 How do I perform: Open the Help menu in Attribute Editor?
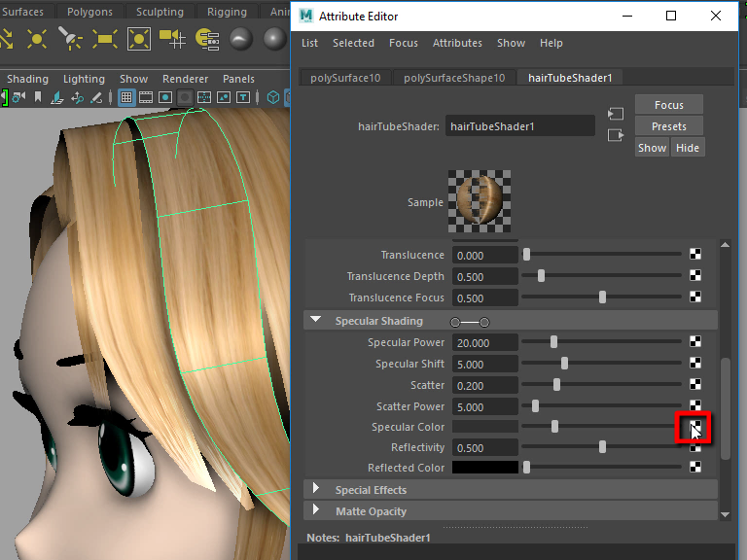point(551,43)
